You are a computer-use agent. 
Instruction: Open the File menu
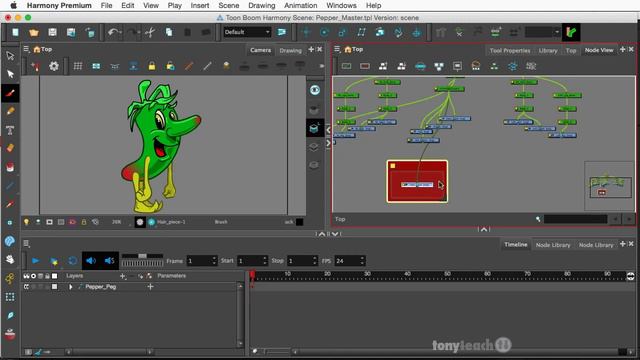[106, 6]
